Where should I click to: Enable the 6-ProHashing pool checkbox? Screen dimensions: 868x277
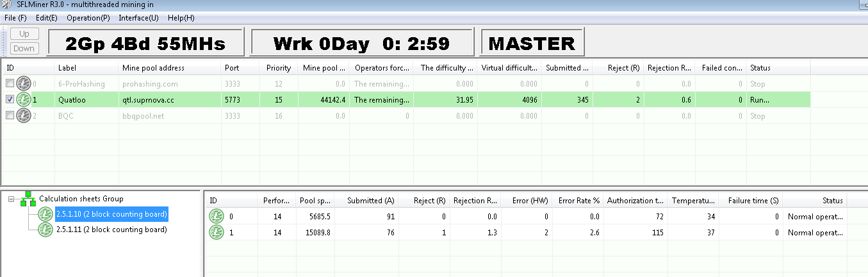(10, 83)
